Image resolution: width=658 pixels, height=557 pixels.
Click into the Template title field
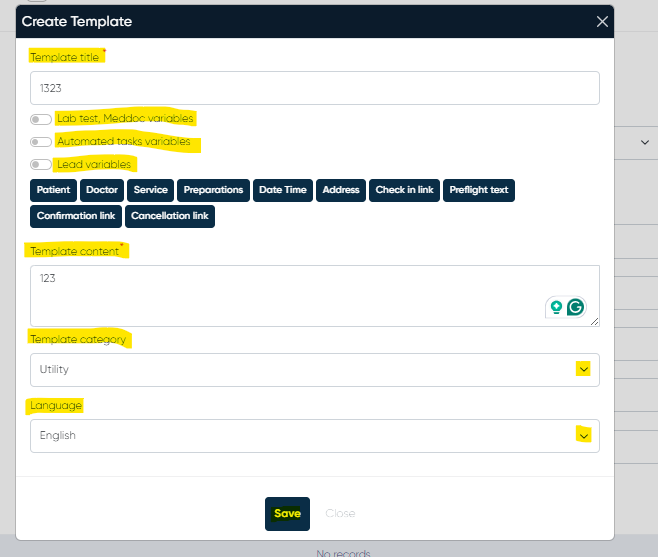(314, 88)
